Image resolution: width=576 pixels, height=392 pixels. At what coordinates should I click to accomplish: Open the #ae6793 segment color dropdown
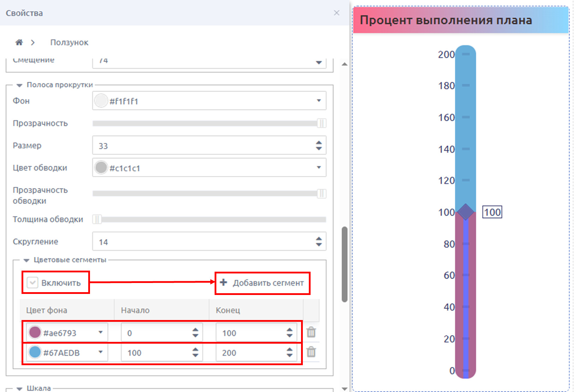click(x=101, y=332)
